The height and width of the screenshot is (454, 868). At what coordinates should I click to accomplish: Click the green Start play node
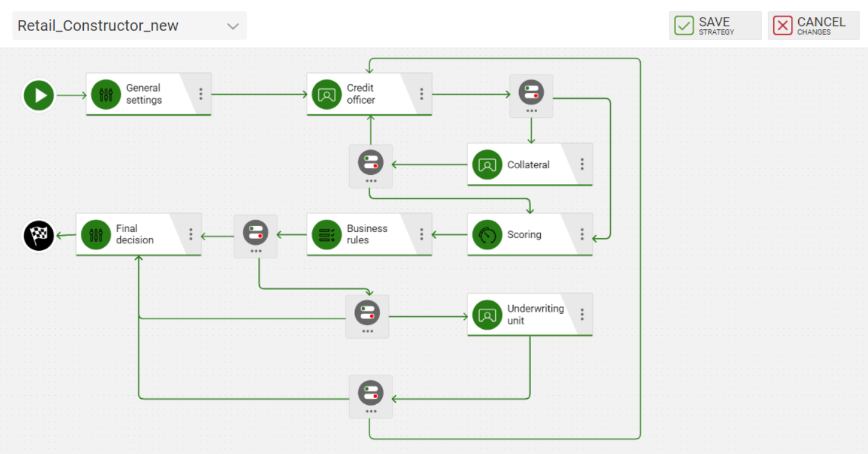click(x=39, y=95)
